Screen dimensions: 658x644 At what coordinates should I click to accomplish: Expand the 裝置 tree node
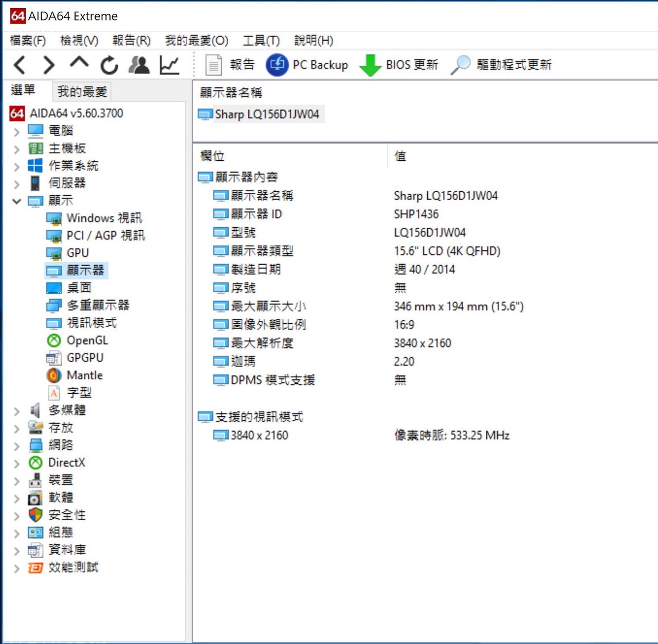point(16,481)
